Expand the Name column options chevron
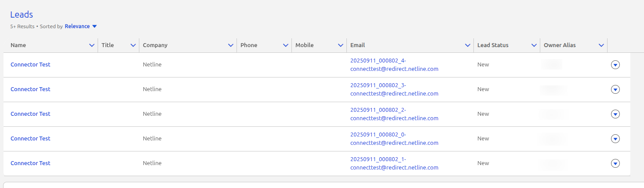The height and width of the screenshot is (188, 644). pos(92,45)
